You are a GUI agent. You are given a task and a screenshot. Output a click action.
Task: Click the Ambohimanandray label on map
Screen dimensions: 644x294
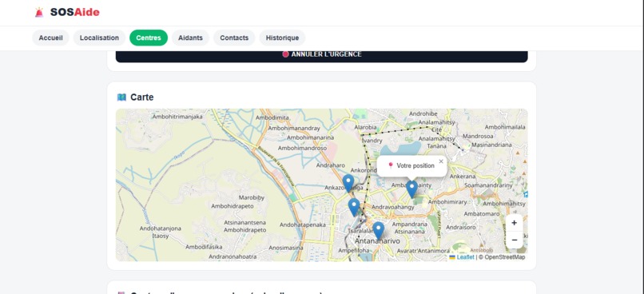tap(294, 128)
